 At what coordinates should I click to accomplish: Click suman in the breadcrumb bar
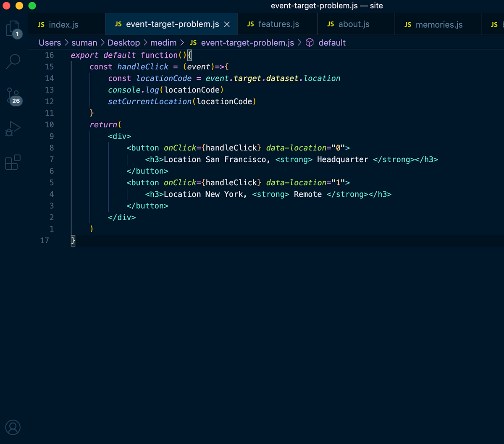click(84, 42)
